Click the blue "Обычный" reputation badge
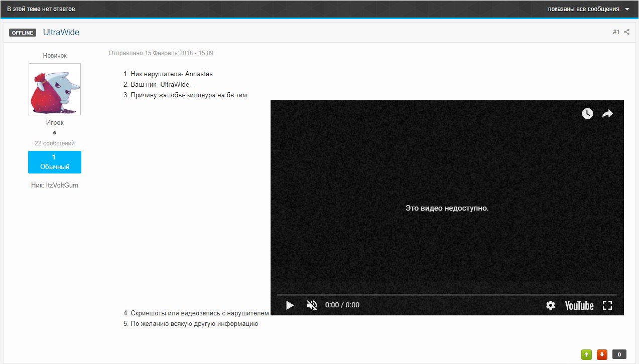This screenshot has width=639, height=364. (55, 162)
